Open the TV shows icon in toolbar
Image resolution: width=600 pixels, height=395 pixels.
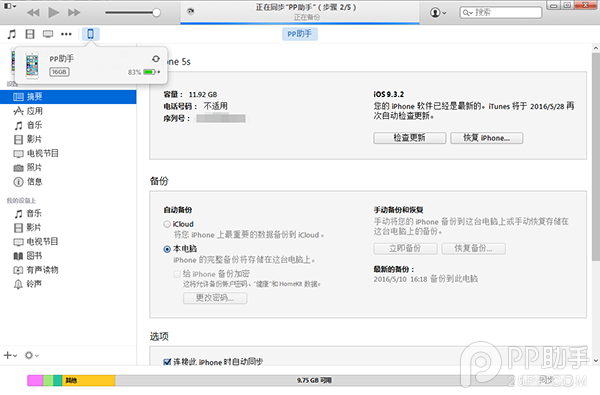(48, 34)
